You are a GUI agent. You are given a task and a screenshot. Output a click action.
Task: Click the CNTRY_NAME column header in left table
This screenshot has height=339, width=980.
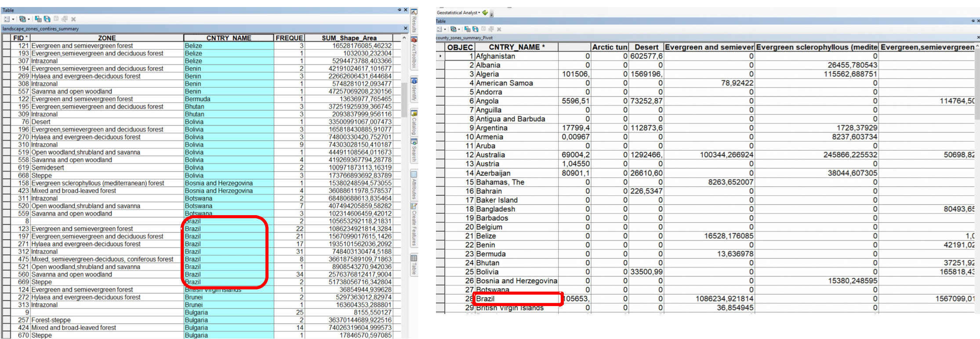click(x=229, y=38)
